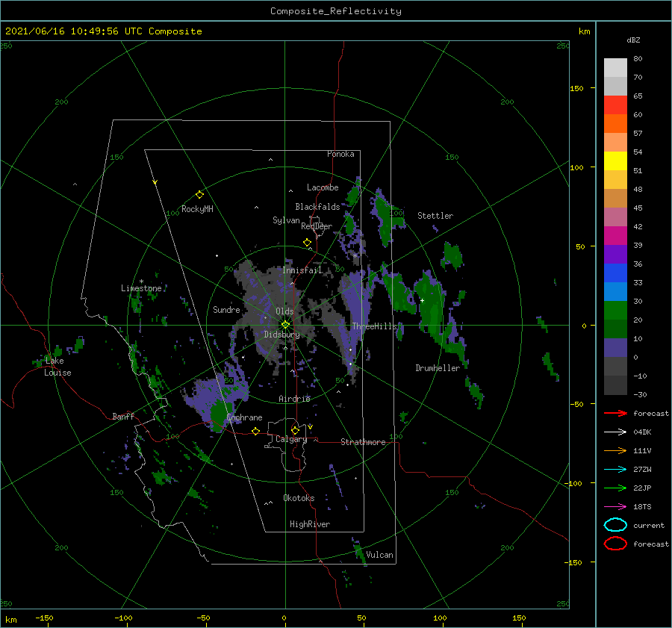The height and width of the screenshot is (628, 672).
Task: Click the 04DK legend label
Action: pyautogui.click(x=642, y=432)
